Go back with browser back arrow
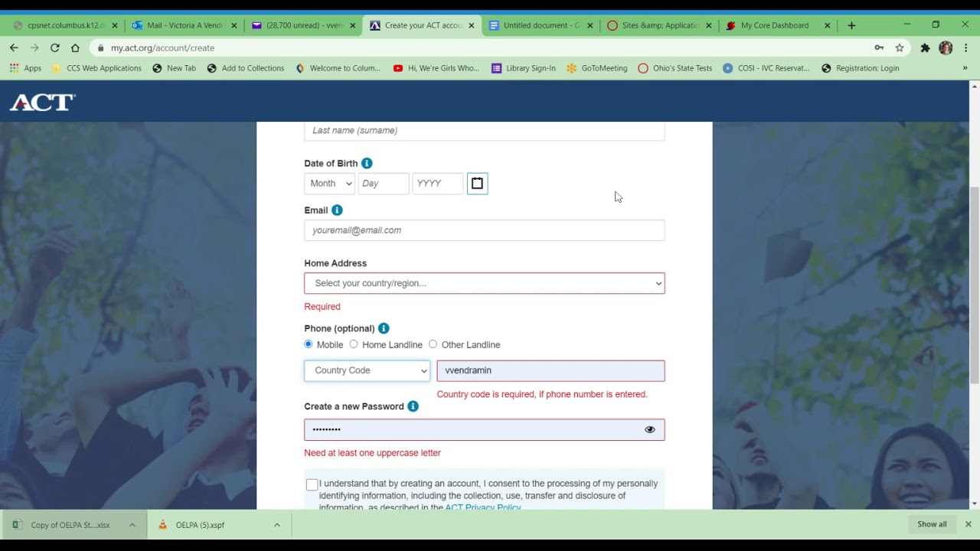 pos(14,47)
